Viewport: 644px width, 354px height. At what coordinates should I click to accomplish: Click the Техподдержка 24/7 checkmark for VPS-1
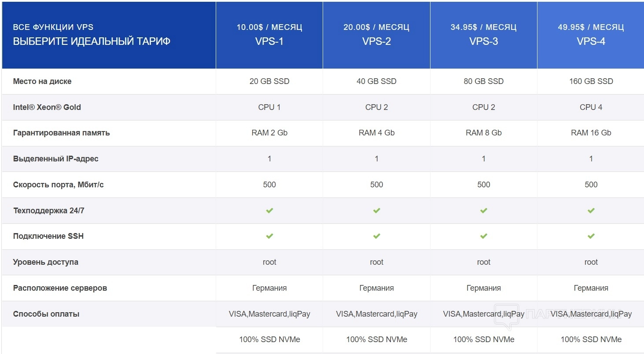pos(269,211)
